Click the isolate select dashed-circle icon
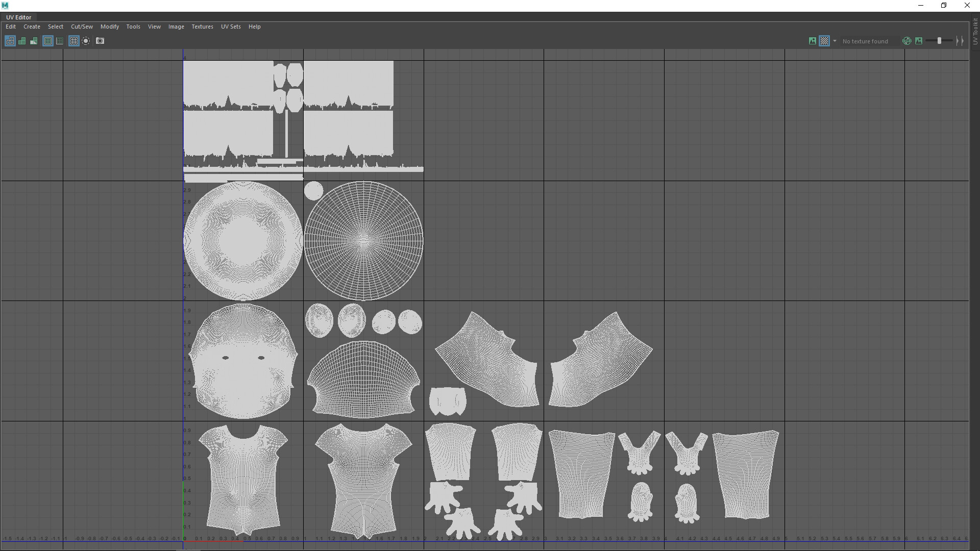 click(86, 41)
